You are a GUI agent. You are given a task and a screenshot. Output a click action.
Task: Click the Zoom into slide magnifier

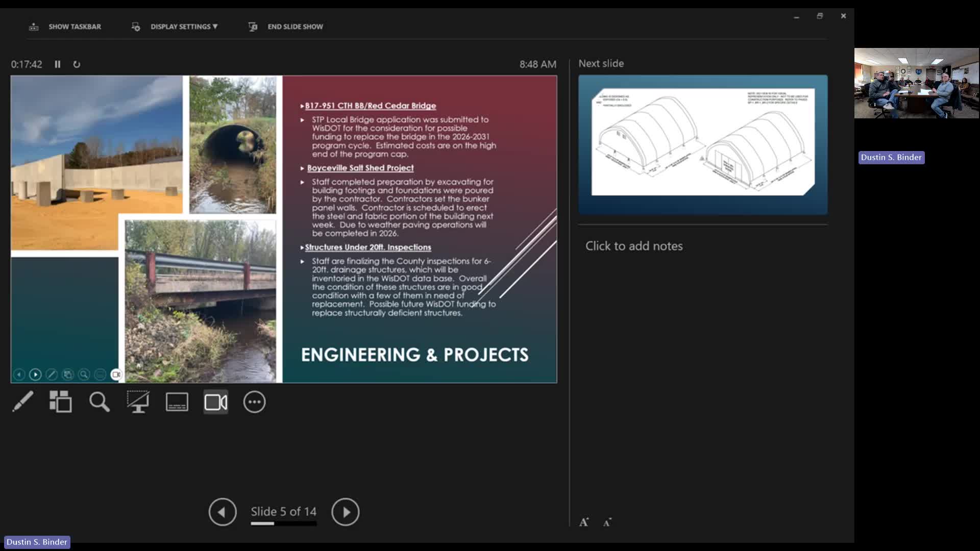tap(100, 402)
